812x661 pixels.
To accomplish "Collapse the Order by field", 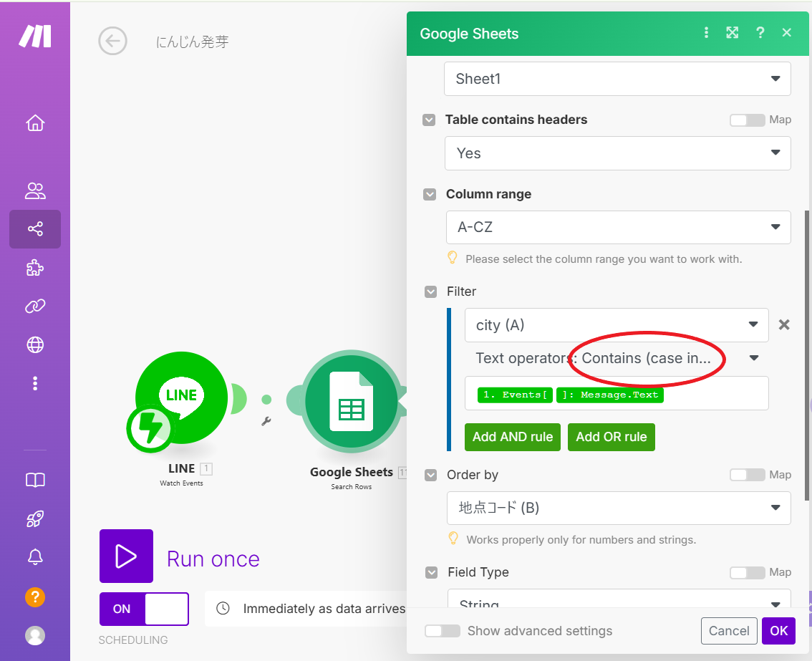I will (430, 475).
